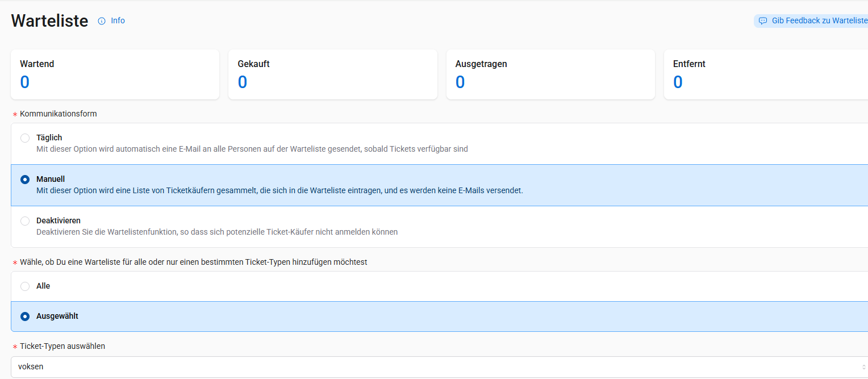
Task: Click the Ausgetragen statistics card
Action: click(x=550, y=74)
